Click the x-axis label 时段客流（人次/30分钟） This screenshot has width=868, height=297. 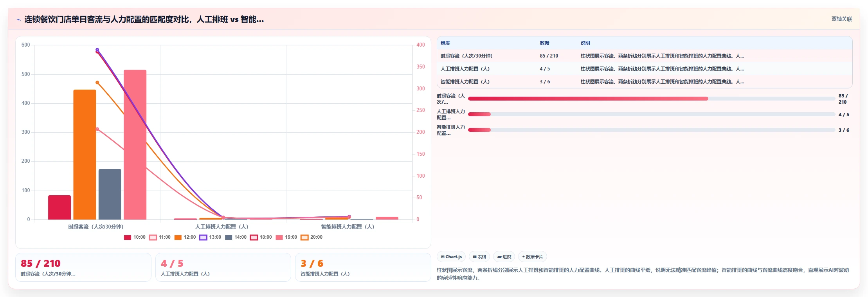point(96,227)
